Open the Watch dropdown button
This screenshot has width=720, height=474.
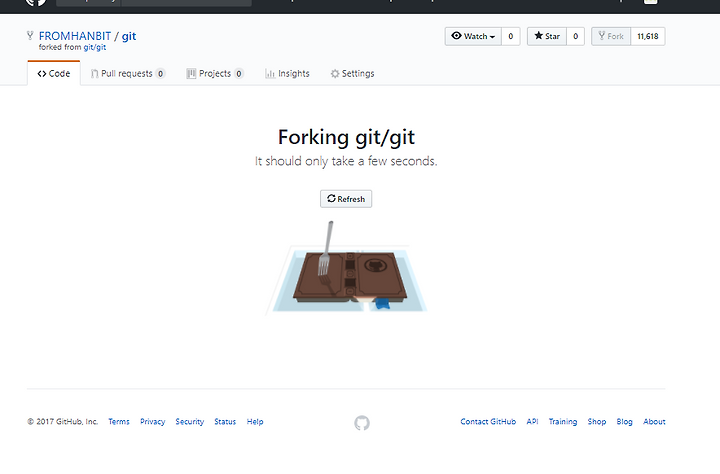coord(473,36)
